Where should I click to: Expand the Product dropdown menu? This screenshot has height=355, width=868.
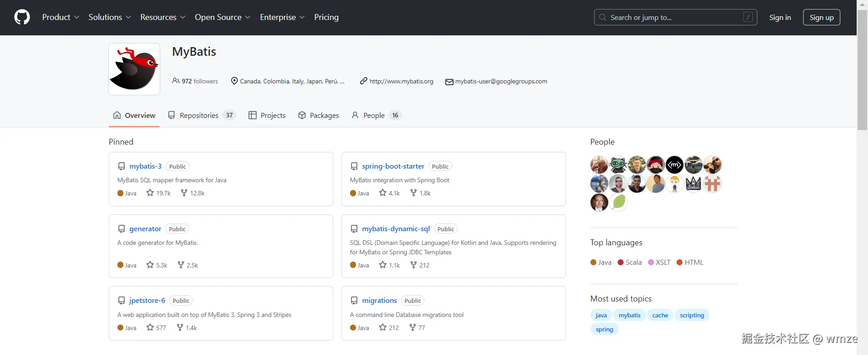tap(61, 17)
